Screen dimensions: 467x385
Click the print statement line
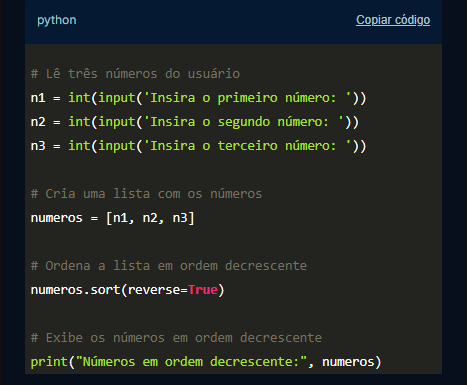206,362
